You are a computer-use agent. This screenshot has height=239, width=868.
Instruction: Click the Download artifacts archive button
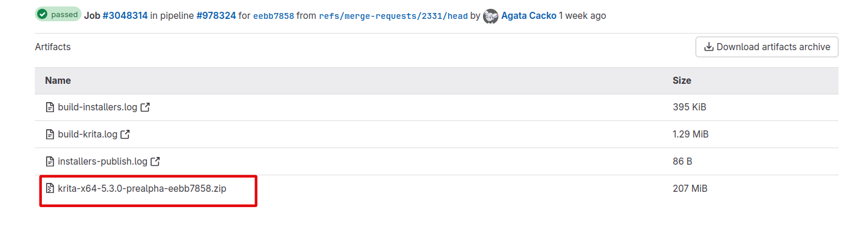(766, 47)
